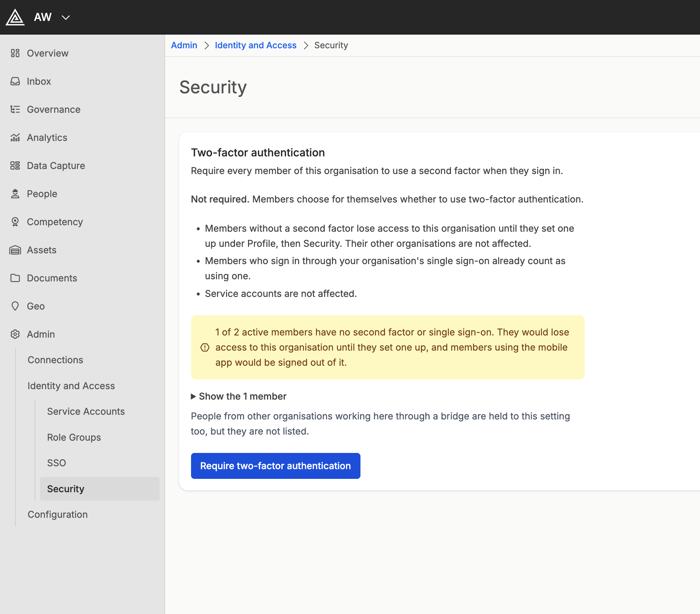The image size is (700, 614).
Task: Click the Analytics chart icon
Action: click(x=15, y=138)
